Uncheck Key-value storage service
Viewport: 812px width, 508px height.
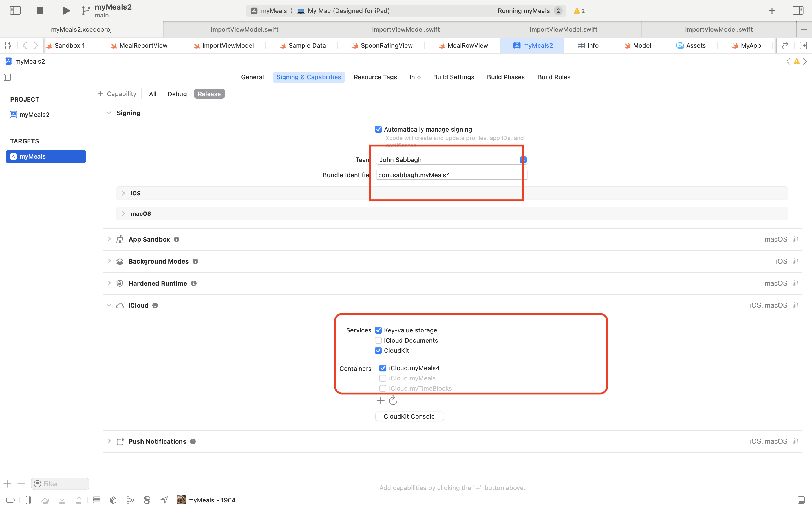pyautogui.click(x=378, y=330)
